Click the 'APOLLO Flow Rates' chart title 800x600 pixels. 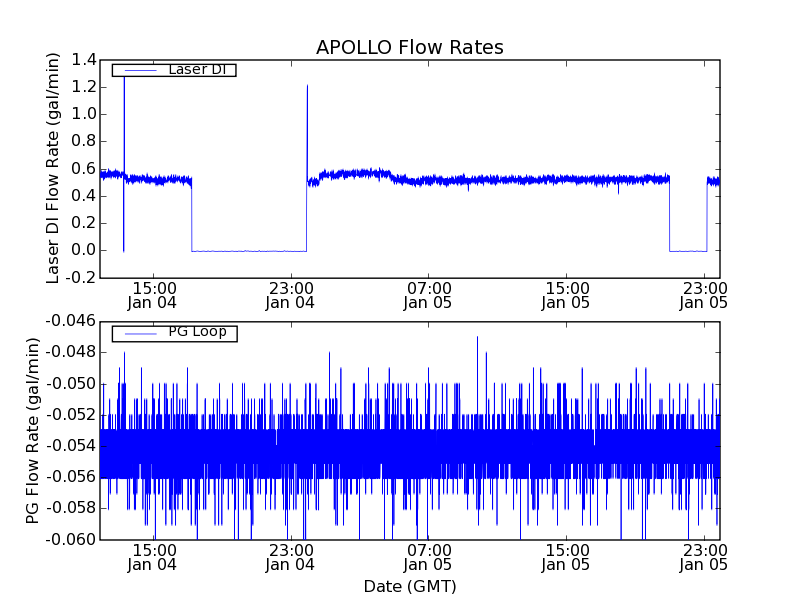[410, 47]
